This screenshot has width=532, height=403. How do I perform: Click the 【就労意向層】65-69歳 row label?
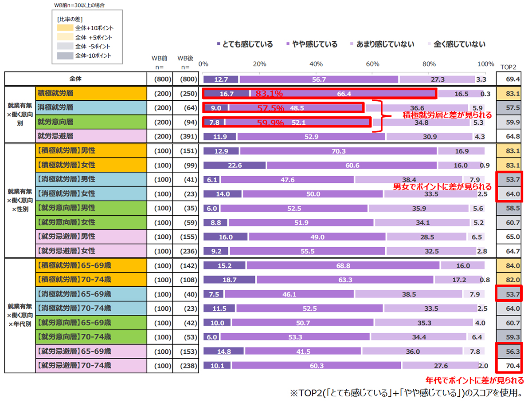74,323
